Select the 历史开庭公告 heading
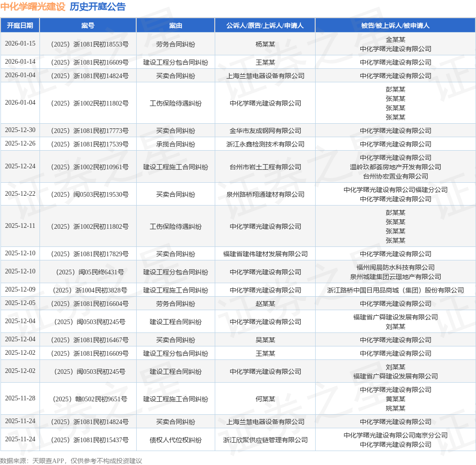This screenshot has height=465, width=476. point(98,7)
